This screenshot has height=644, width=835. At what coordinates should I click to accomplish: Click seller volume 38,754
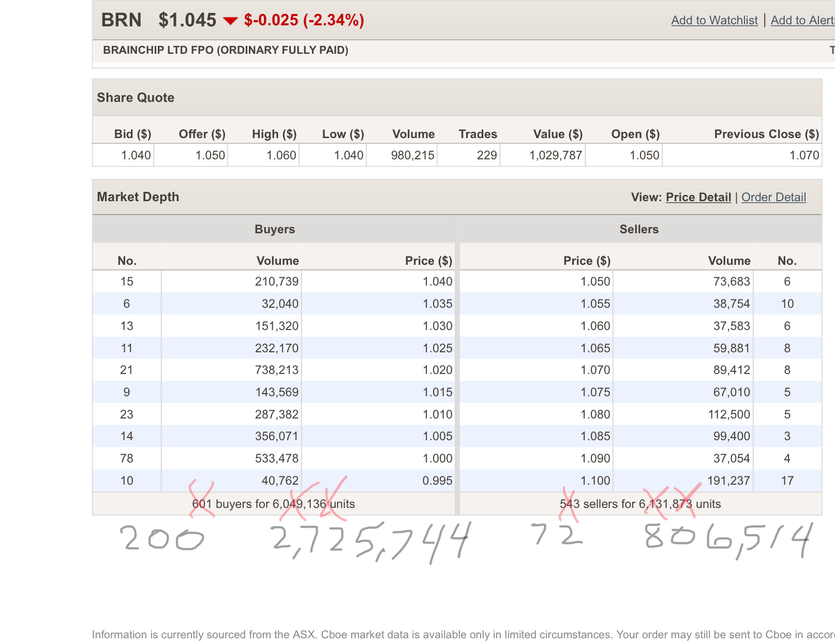click(732, 304)
